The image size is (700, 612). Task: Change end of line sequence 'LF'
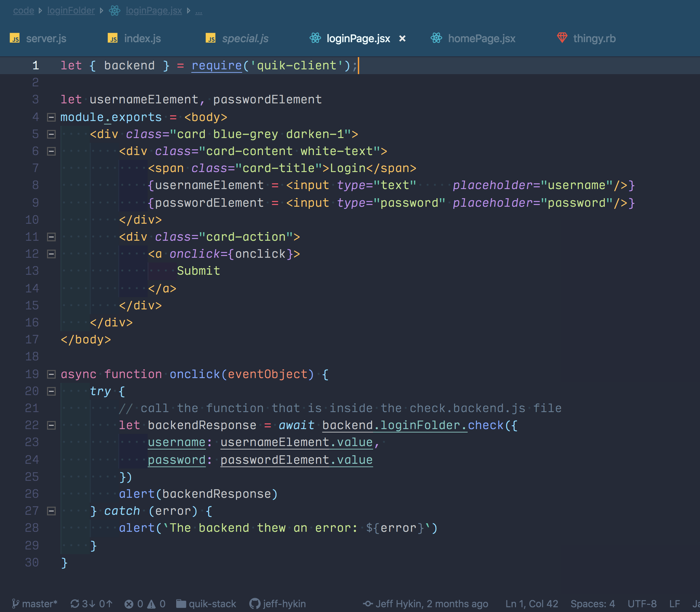pos(674,604)
